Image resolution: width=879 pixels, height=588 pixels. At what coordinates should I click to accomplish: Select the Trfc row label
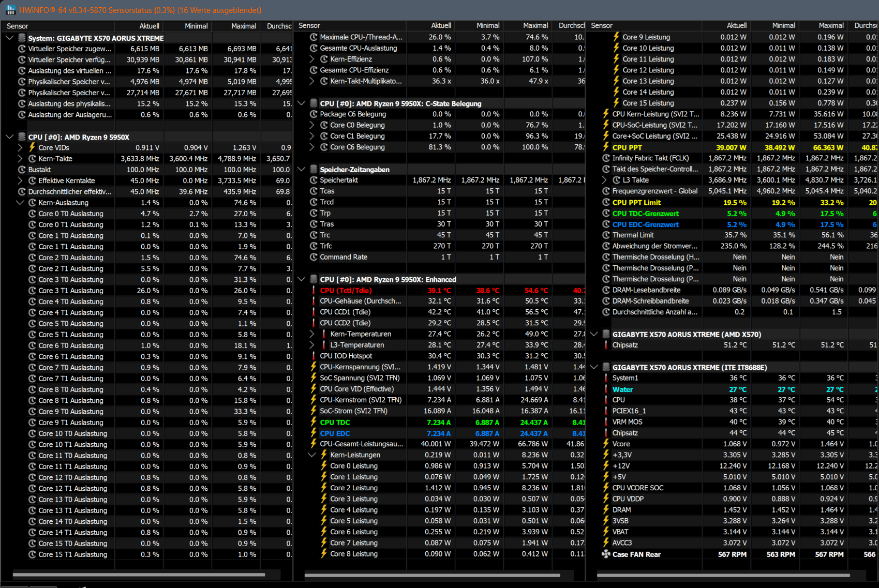[326, 246]
